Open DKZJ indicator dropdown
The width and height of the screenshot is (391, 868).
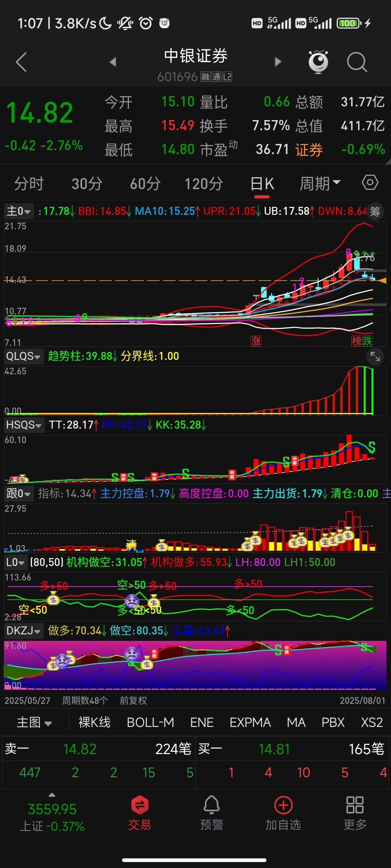tap(24, 631)
